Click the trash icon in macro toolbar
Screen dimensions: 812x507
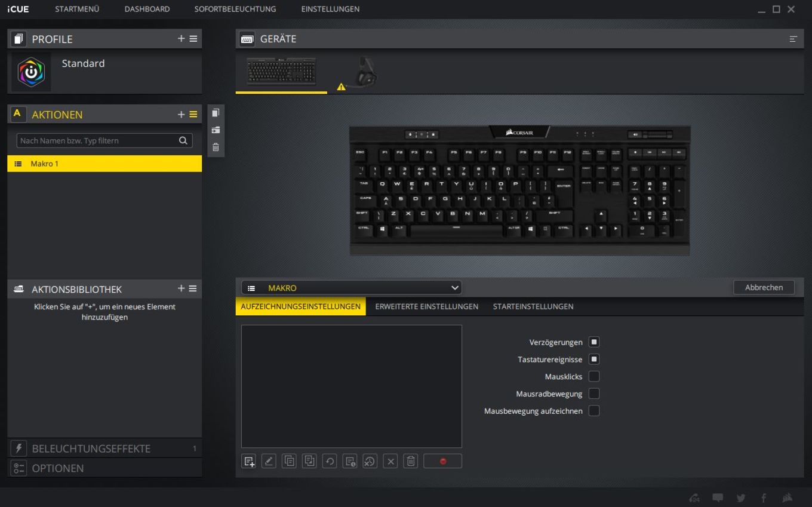[x=411, y=461]
